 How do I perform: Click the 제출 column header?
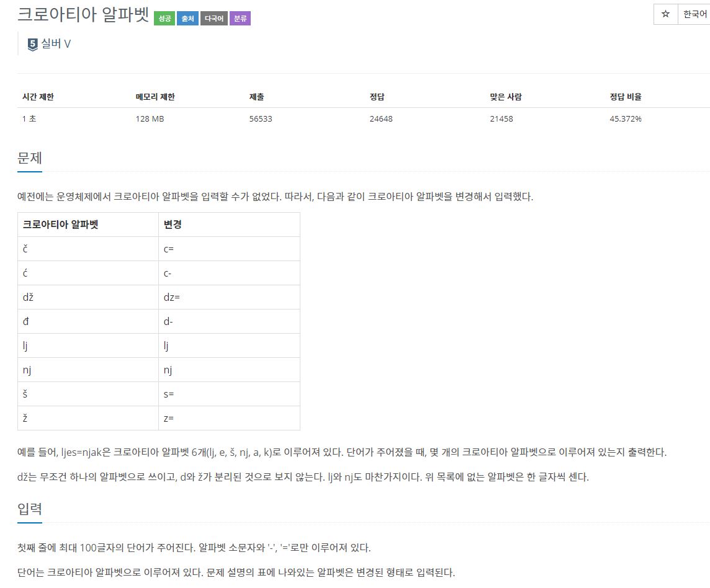point(257,96)
